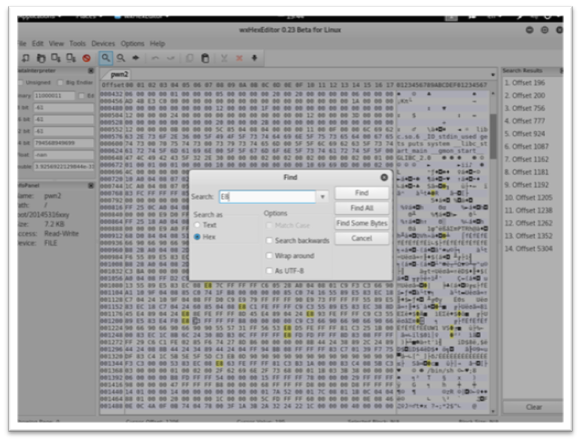Select the Hex search radio button
The width and height of the screenshot is (580, 441).
pyautogui.click(x=197, y=237)
